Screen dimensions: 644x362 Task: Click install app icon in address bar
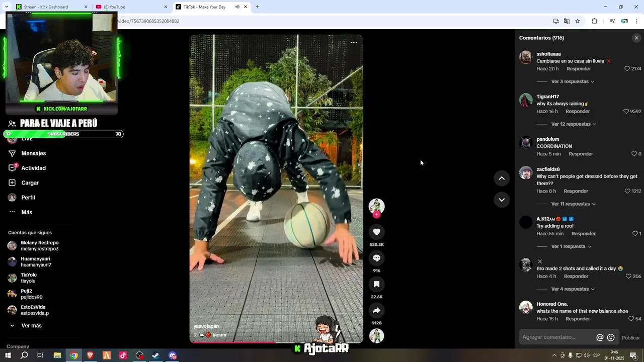556,21
